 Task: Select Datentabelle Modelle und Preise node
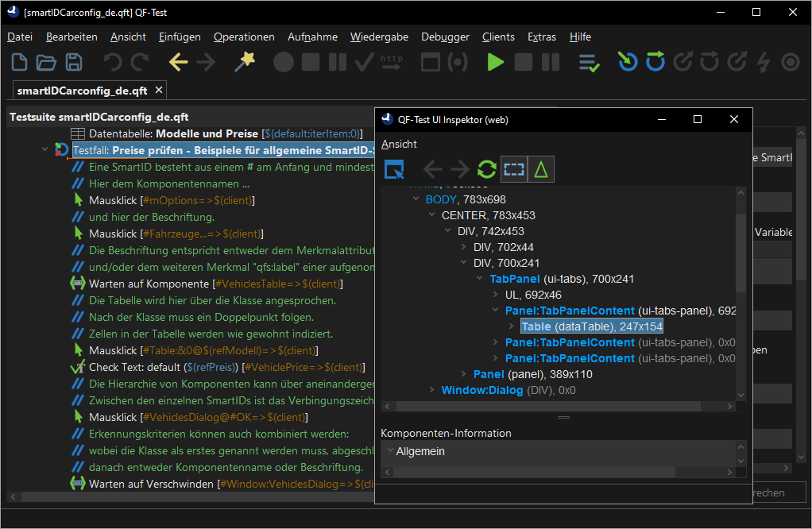pos(217,133)
